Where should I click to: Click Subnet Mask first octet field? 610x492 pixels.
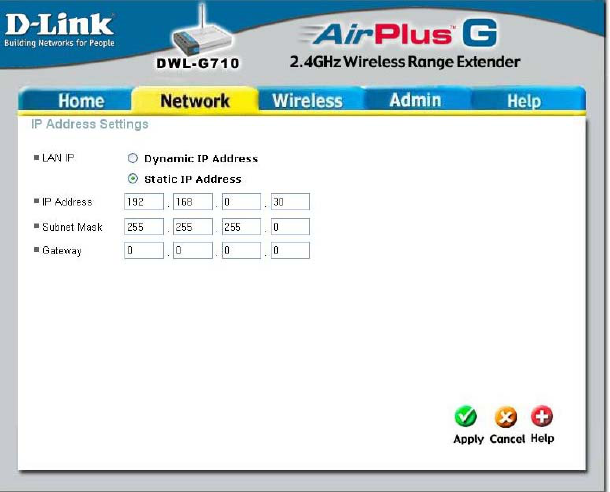tap(144, 226)
